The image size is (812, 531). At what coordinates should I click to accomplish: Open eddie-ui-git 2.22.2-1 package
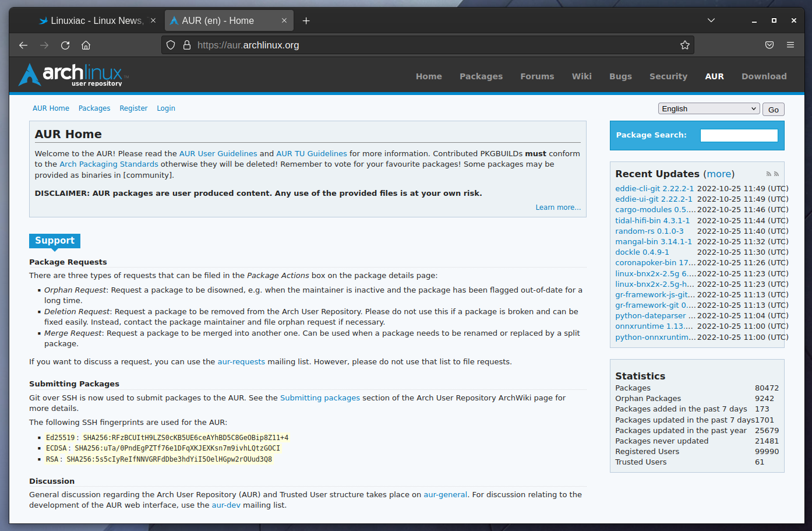click(654, 199)
